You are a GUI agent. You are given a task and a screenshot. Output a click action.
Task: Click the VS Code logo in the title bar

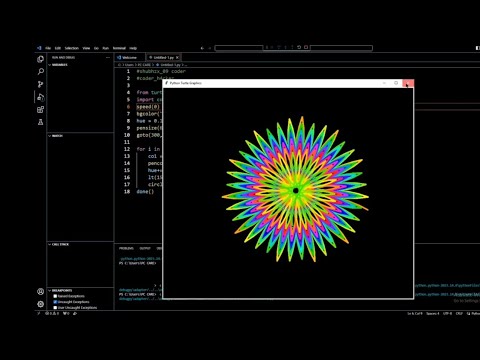coord(39,48)
